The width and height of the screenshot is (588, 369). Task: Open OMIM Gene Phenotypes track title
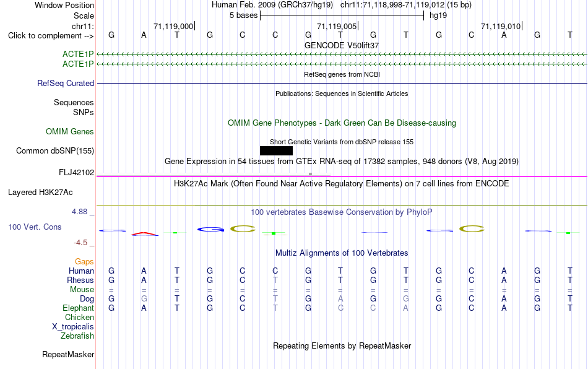click(342, 123)
